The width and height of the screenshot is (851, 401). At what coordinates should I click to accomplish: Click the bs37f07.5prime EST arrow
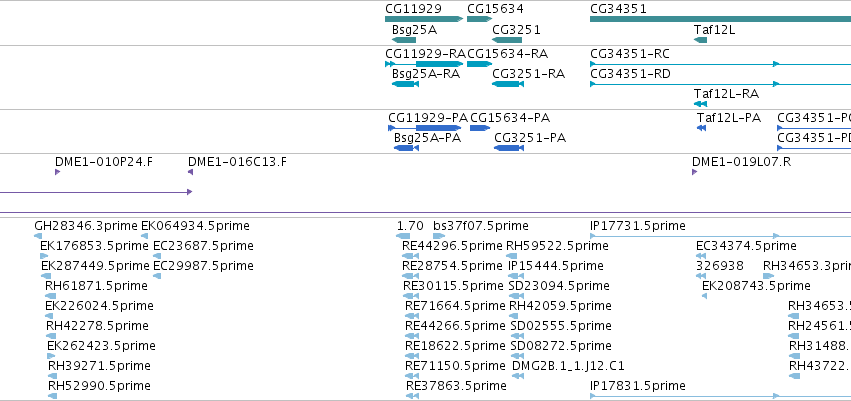439,236
